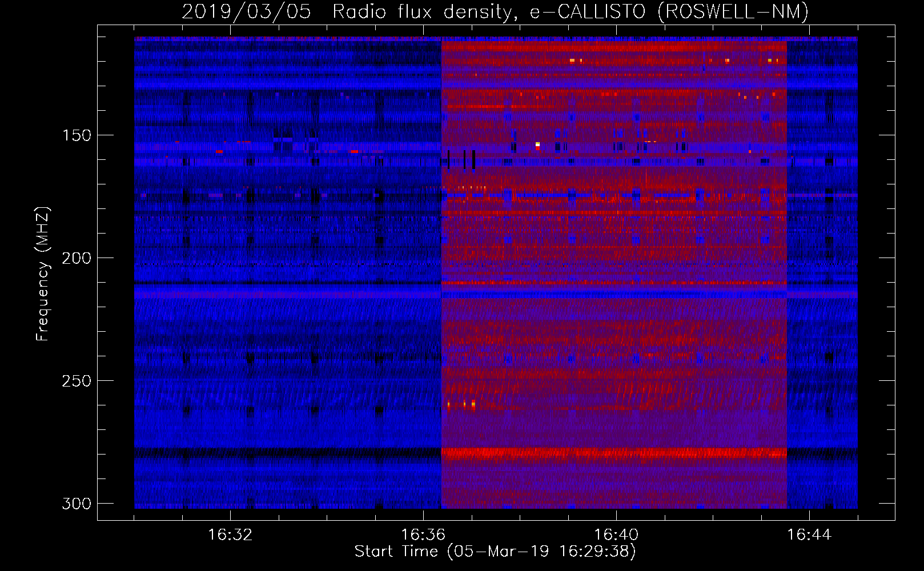Click the '16:36' time tick label
Screen dimensions: 924x571
423,535
